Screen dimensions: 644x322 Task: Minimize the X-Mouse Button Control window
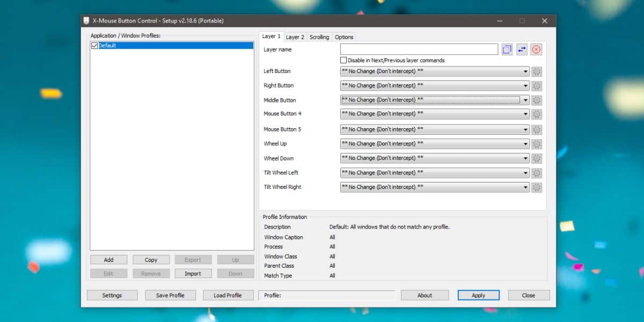[499, 21]
